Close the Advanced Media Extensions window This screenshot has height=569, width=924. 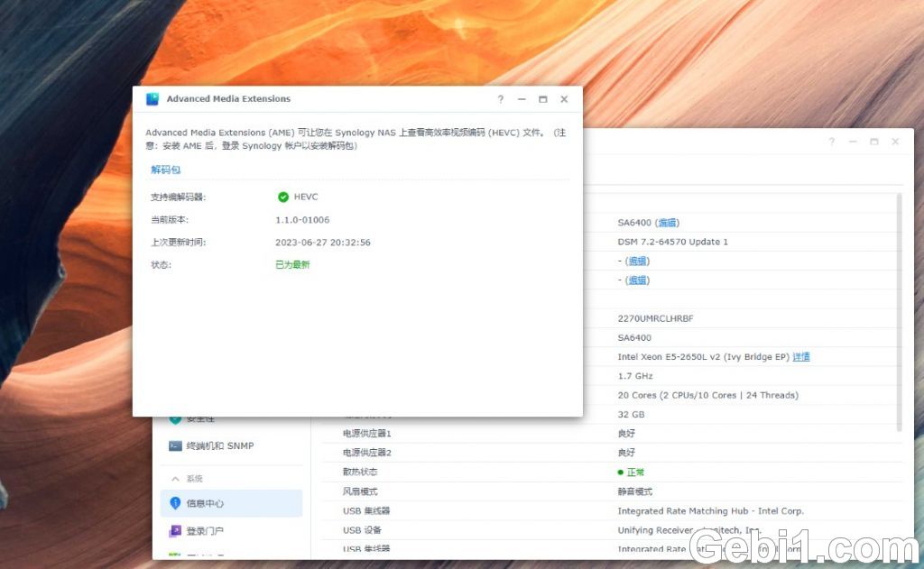pyautogui.click(x=564, y=99)
